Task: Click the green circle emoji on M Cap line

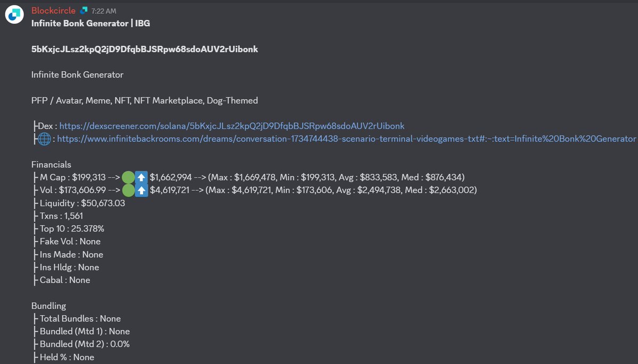Action: click(x=128, y=177)
